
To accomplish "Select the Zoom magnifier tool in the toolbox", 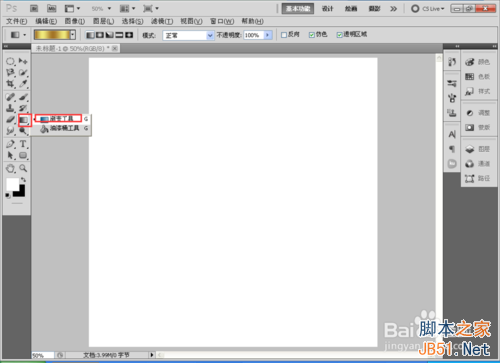I will (23, 168).
